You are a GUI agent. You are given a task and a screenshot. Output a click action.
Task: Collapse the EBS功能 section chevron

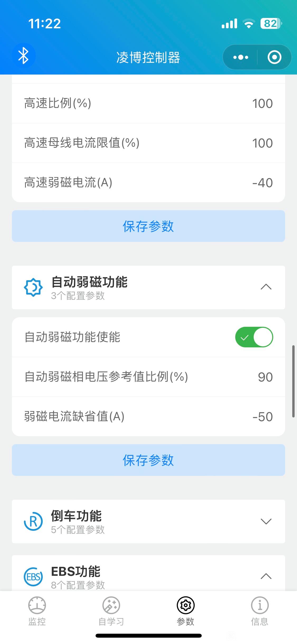click(266, 576)
